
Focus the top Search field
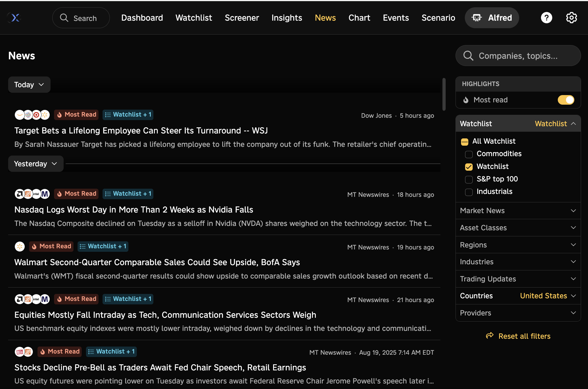[81, 18]
